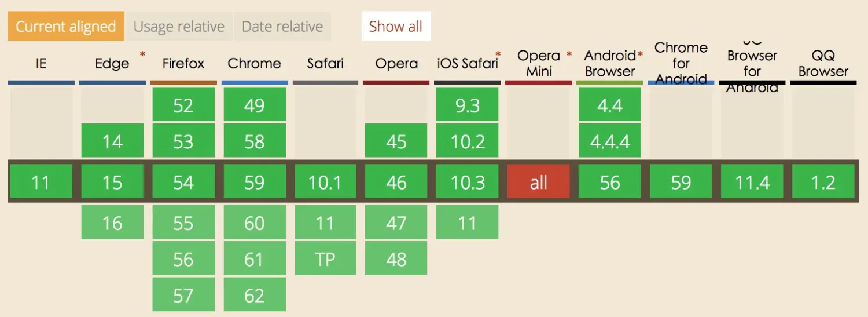Select the Chrome 62 version cell
868x317 pixels.
pos(255,296)
